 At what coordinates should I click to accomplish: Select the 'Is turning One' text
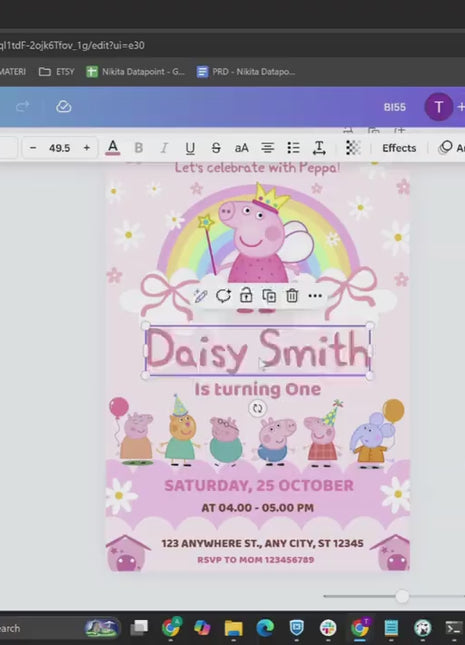coord(258,389)
